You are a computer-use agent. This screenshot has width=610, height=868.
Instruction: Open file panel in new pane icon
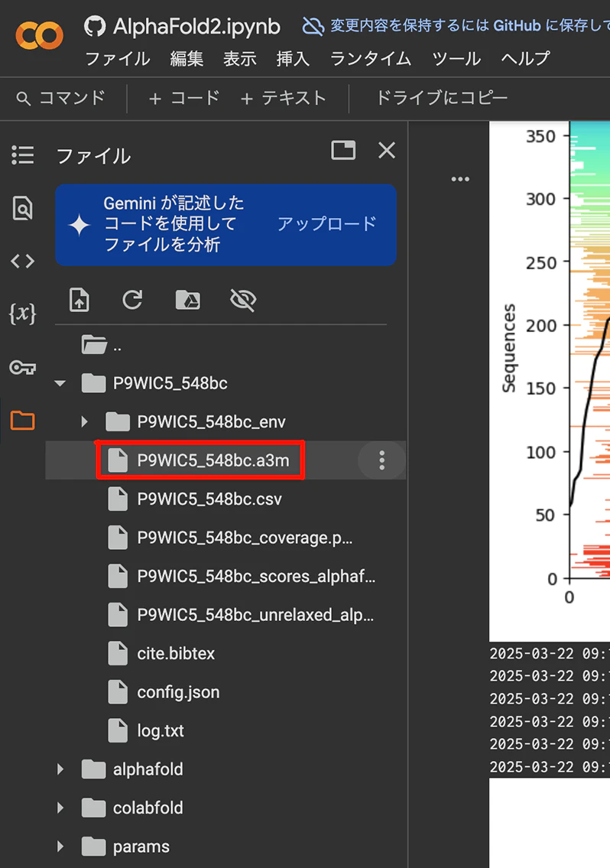(x=343, y=150)
